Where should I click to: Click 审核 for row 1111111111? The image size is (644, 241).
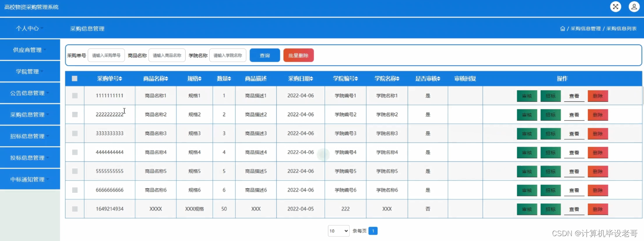527,96
